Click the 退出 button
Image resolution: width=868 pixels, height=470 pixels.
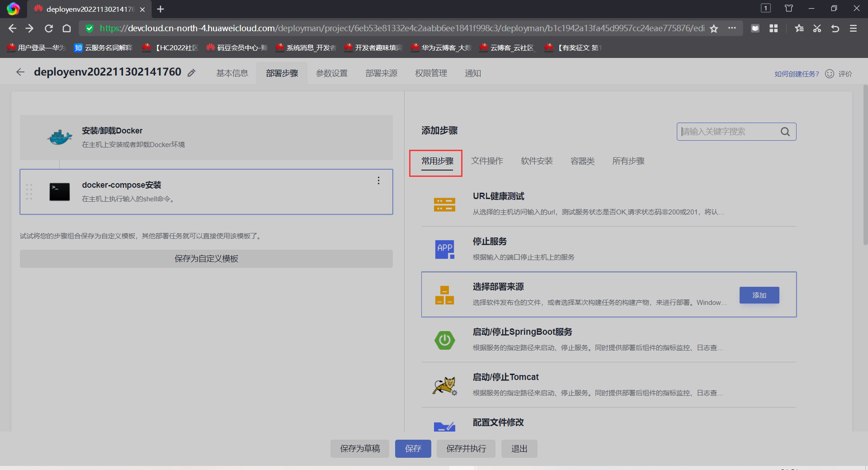tap(519, 449)
